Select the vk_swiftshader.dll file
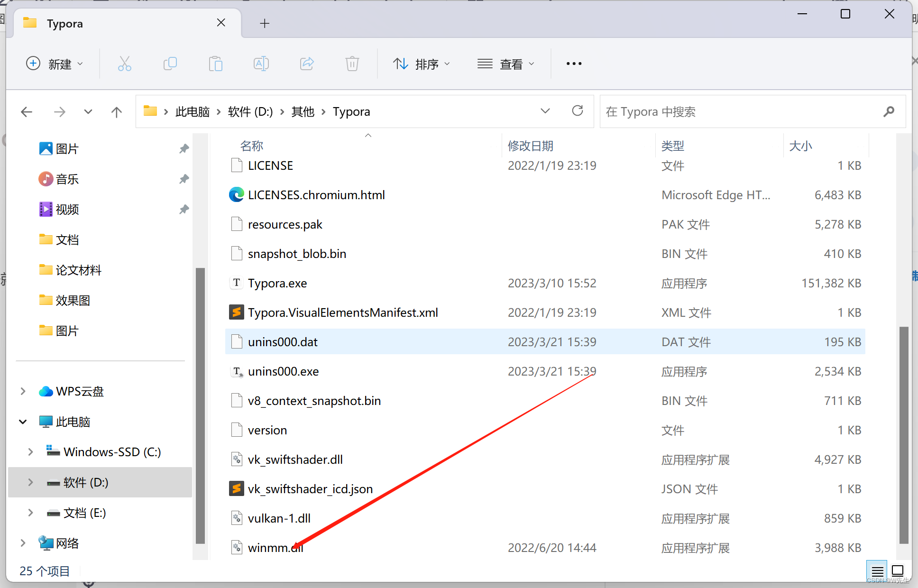Viewport: 918px width, 588px height. point(545,459)
